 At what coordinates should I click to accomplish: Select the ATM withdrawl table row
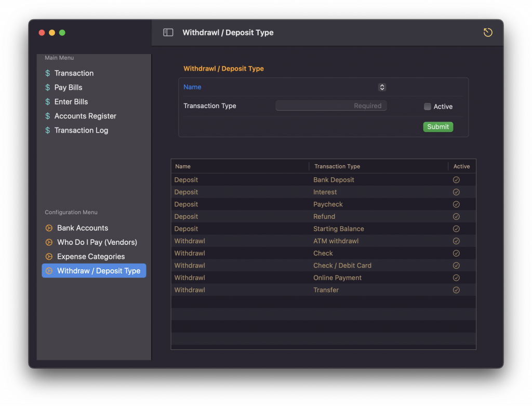(x=323, y=241)
